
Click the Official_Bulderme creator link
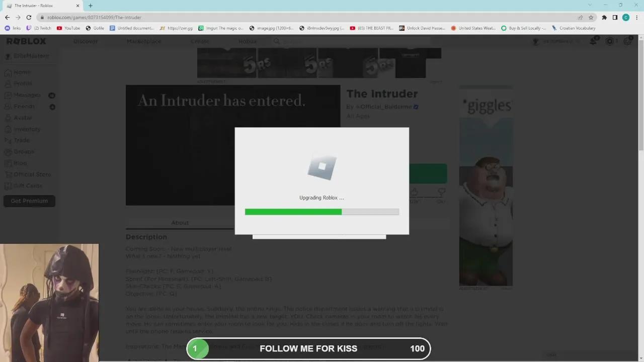(384, 107)
